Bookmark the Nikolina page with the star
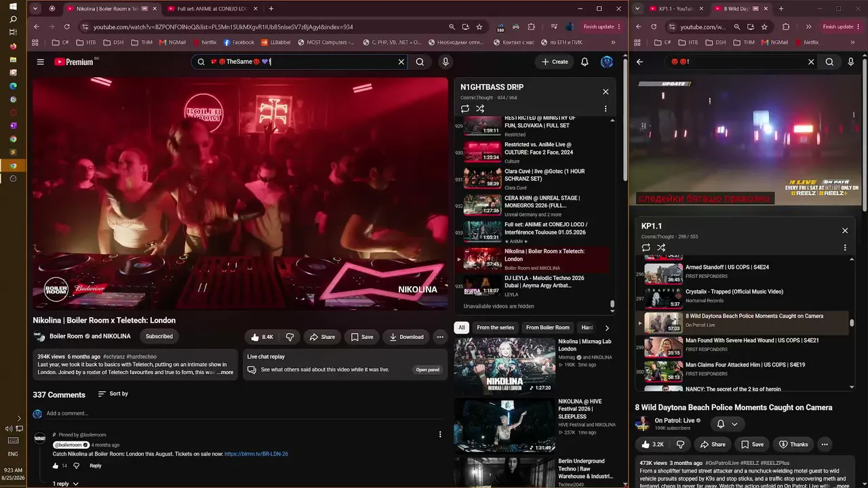868x488 pixels. point(479,26)
